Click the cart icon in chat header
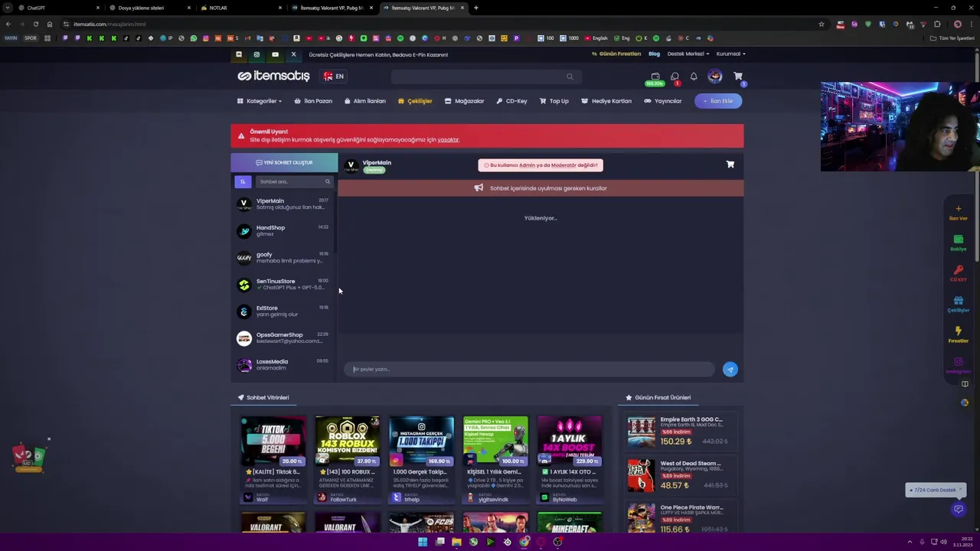Viewport: 980px width, 551px height. [x=730, y=165]
